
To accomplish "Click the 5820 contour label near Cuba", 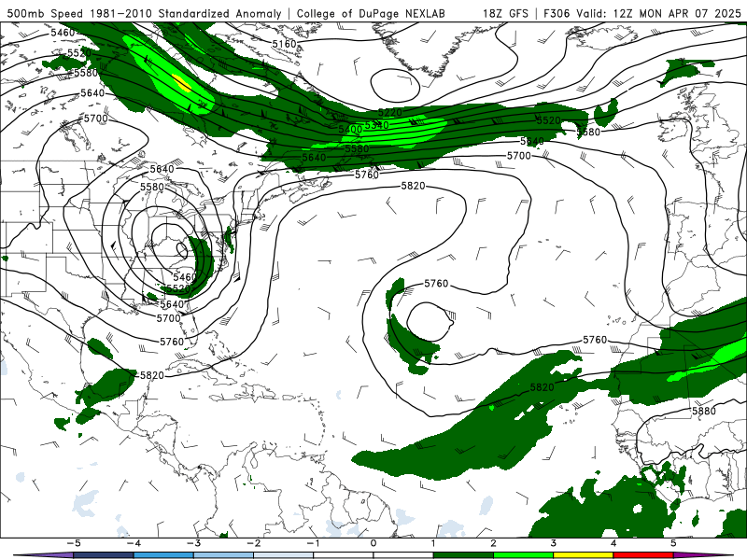I will [x=152, y=375].
